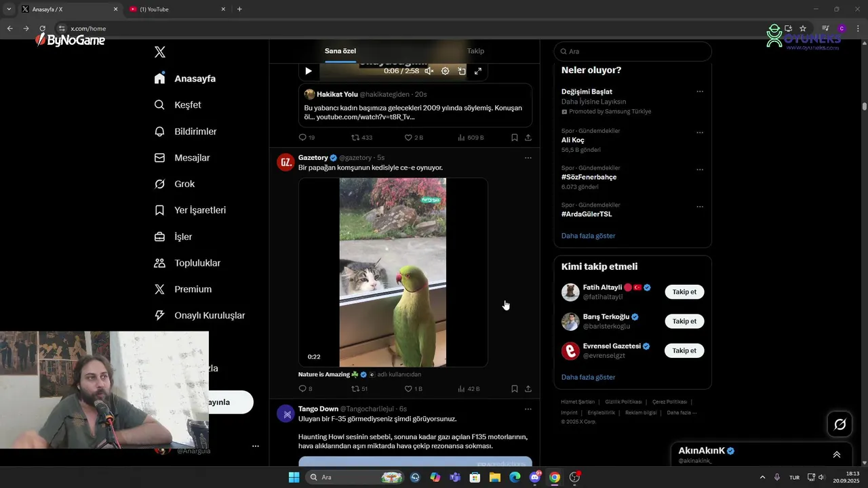Bookmark the Gazetory parrot post

click(x=515, y=389)
